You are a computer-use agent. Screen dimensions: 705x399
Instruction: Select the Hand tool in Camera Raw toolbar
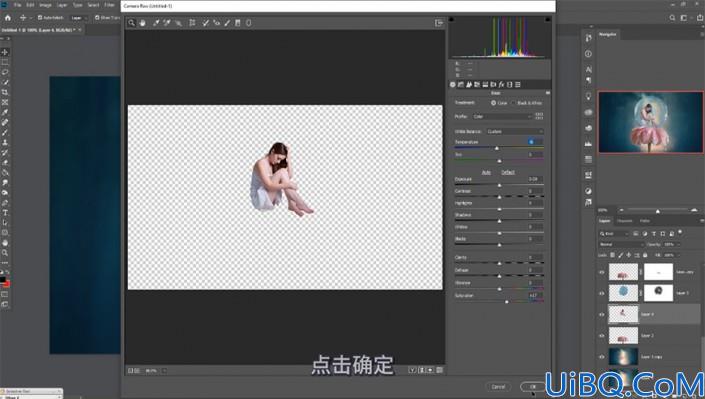coord(143,23)
